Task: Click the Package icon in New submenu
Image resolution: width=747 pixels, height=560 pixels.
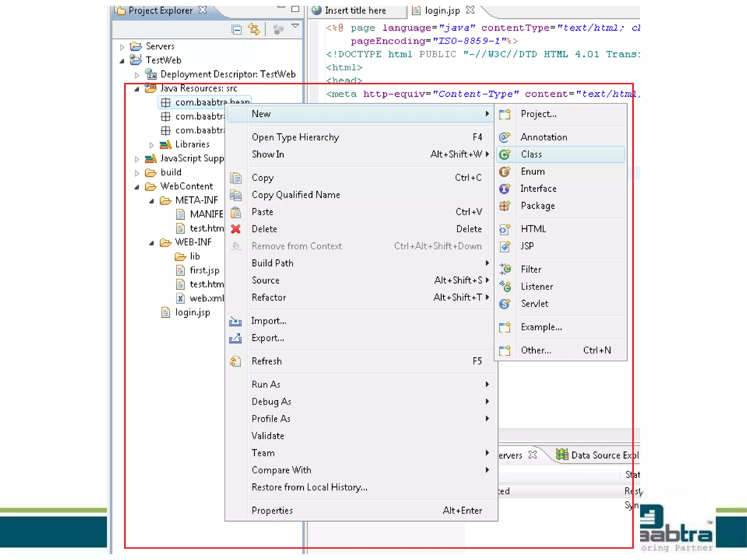Action: [x=505, y=206]
